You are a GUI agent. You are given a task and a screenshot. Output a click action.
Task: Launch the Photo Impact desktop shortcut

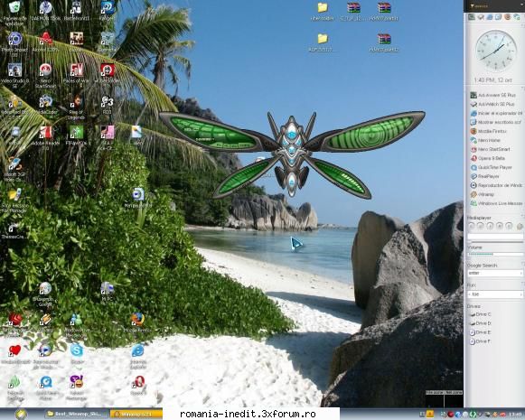tap(14, 39)
